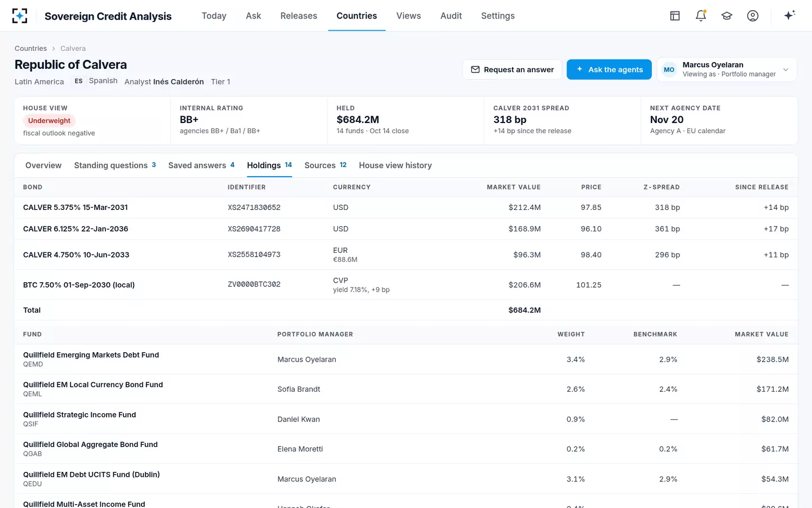Screen dimensions: 812x508
Task: Open the Views nav item
Action: 409,16
